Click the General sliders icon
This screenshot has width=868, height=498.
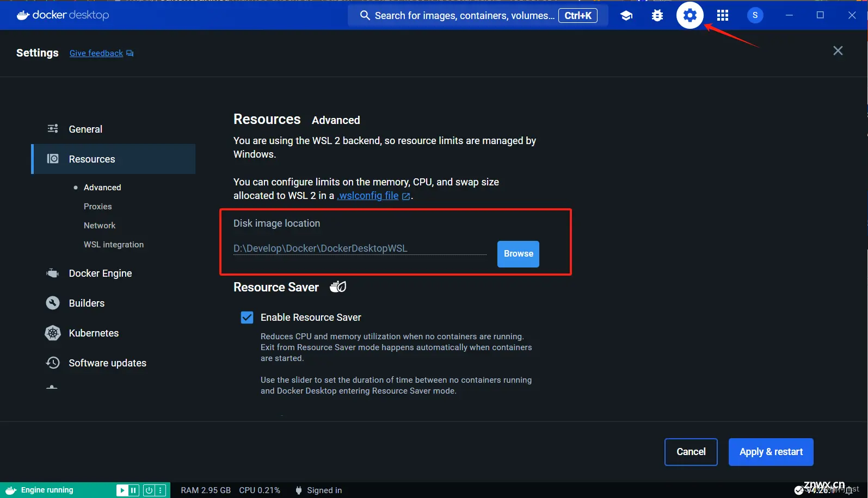(53, 129)
